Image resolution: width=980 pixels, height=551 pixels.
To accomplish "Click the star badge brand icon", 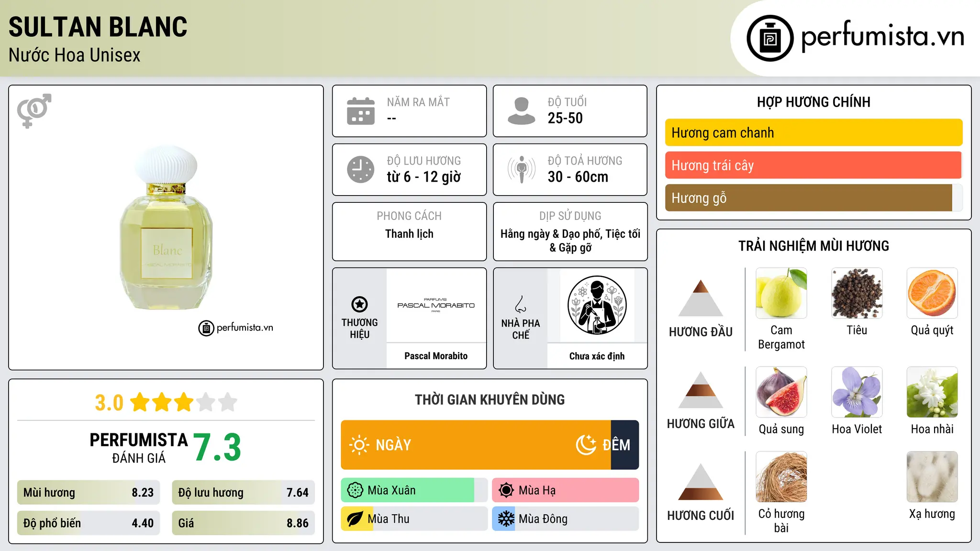I will point(359,304).
